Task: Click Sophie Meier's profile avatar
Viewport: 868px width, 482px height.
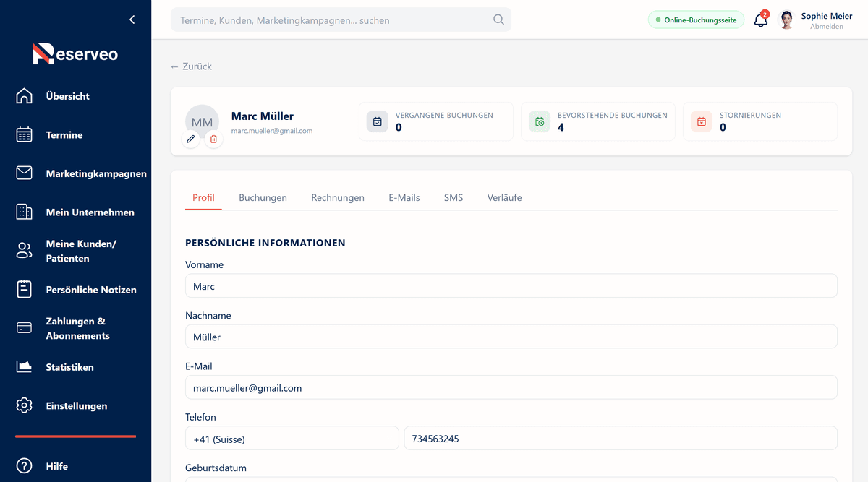Action: point(787,20)
